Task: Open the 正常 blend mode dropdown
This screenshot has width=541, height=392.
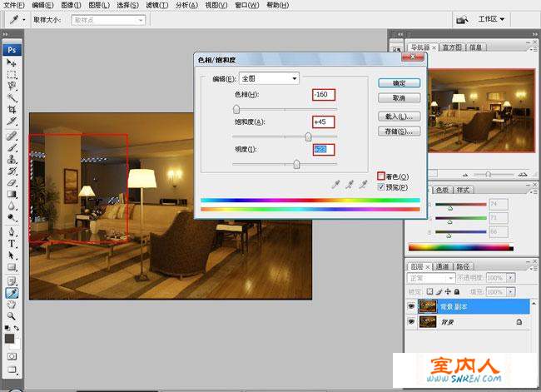Action: pyautogui.click(x=431, y=278)
